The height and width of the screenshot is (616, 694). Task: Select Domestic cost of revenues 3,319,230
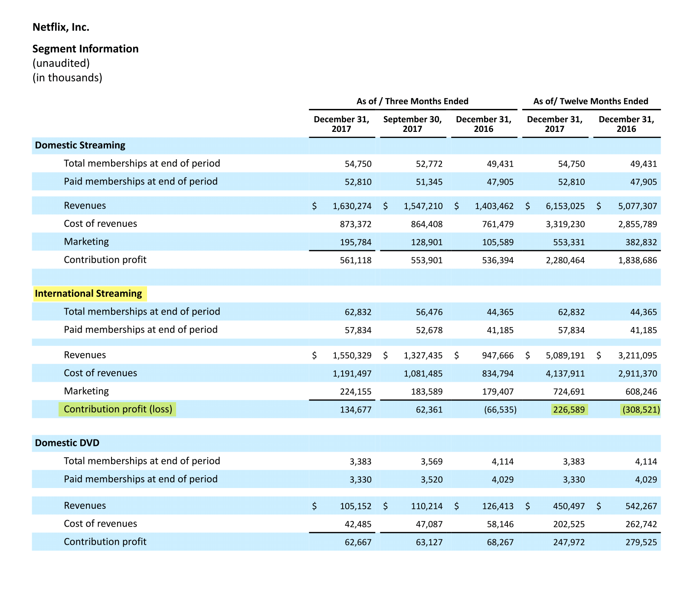[x=565, y=224]
